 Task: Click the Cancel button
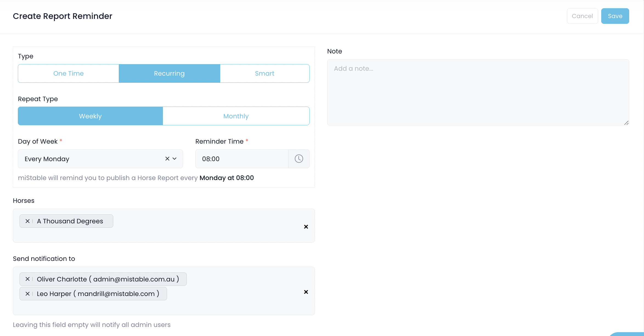point(582,16)
